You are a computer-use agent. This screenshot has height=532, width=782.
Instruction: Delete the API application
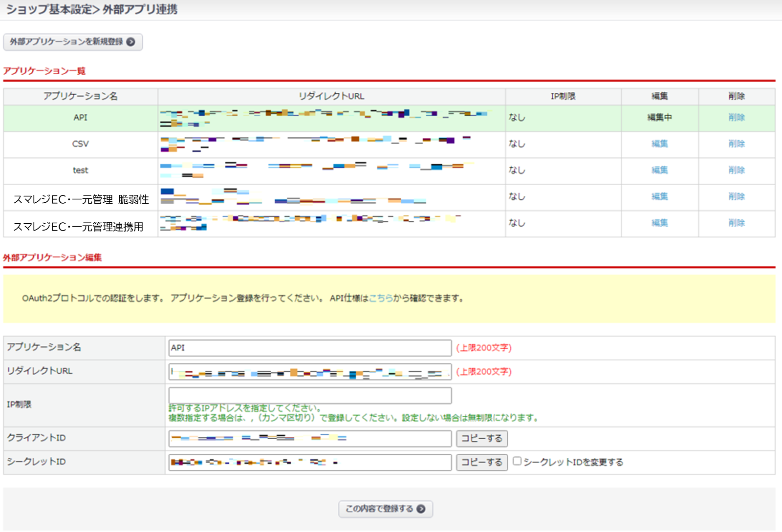tap(736, 117)
